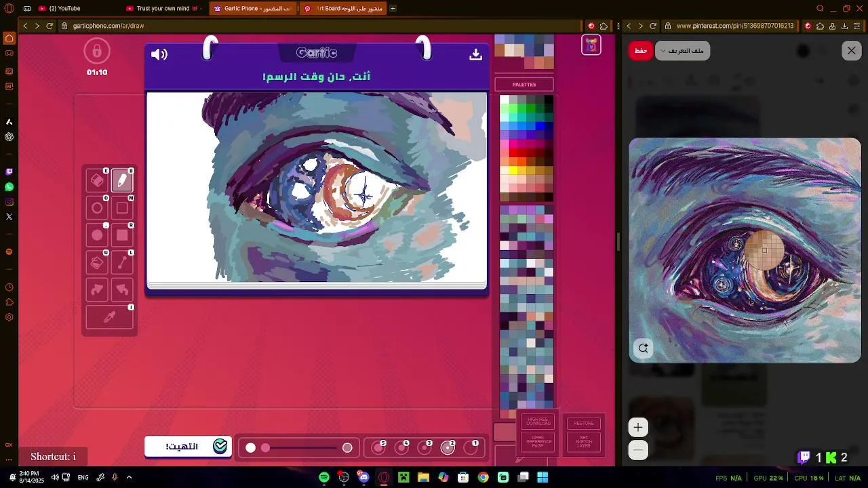The width and height of the screenshot is (868, 488).
Task: Zoom in with Pinterest plus button
Action: 638,427
